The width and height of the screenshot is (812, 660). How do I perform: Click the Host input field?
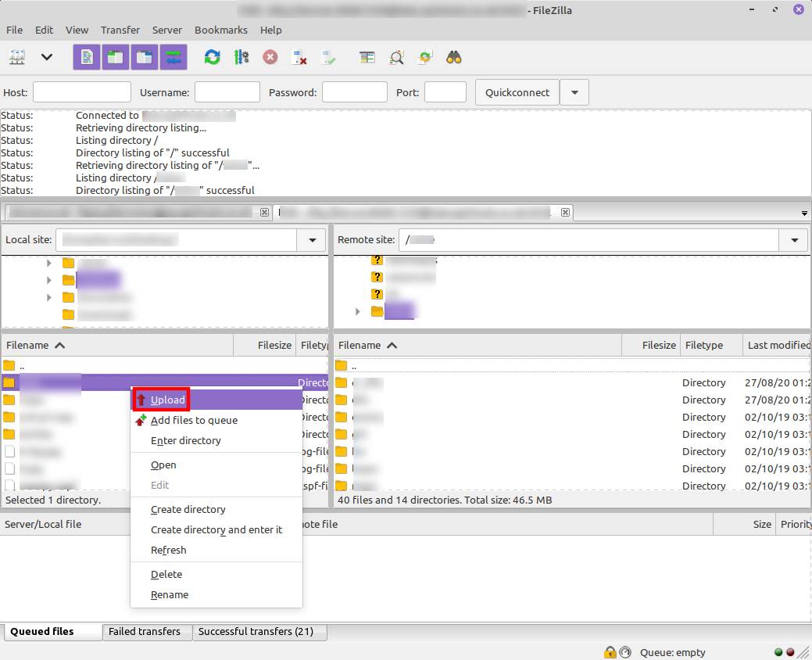click(82, 92)
